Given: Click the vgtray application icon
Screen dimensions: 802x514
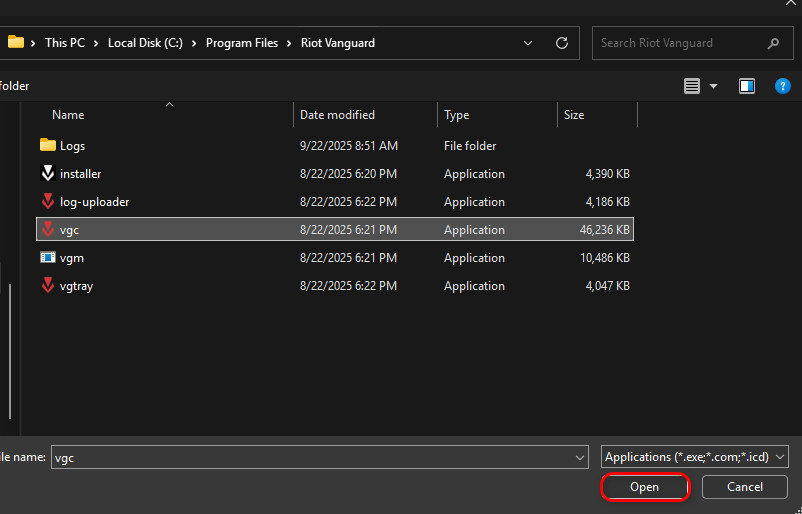Looking at the screenshot, I should tap(47, 285).
